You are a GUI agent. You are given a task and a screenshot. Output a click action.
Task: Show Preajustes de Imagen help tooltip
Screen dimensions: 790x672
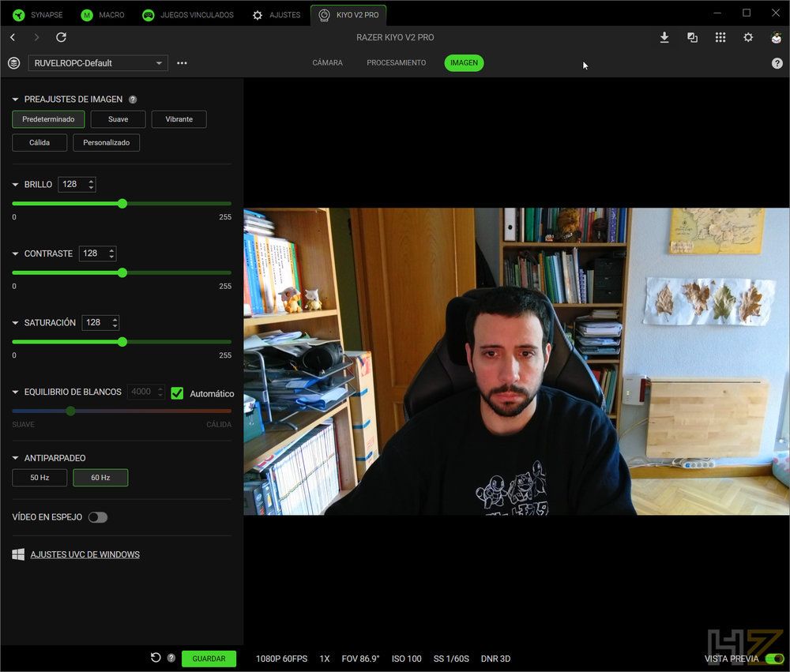[x=133, y=99]
